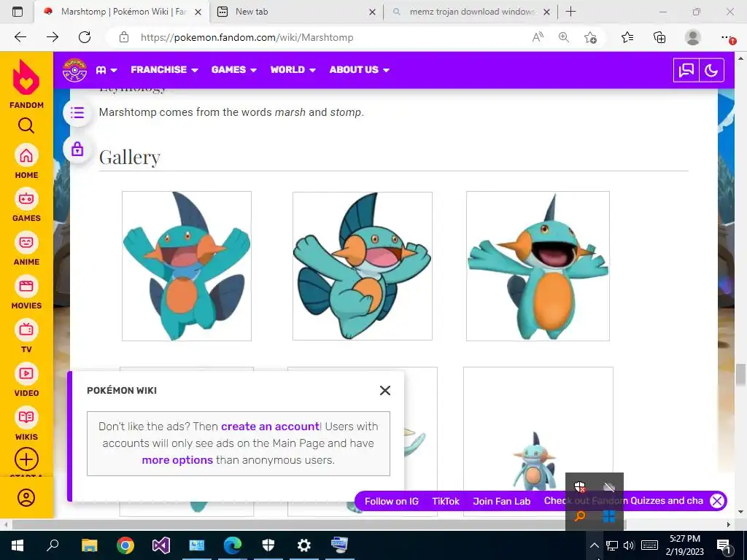
Task: Open File Explorer from taskbar
Action: [89, 545]
